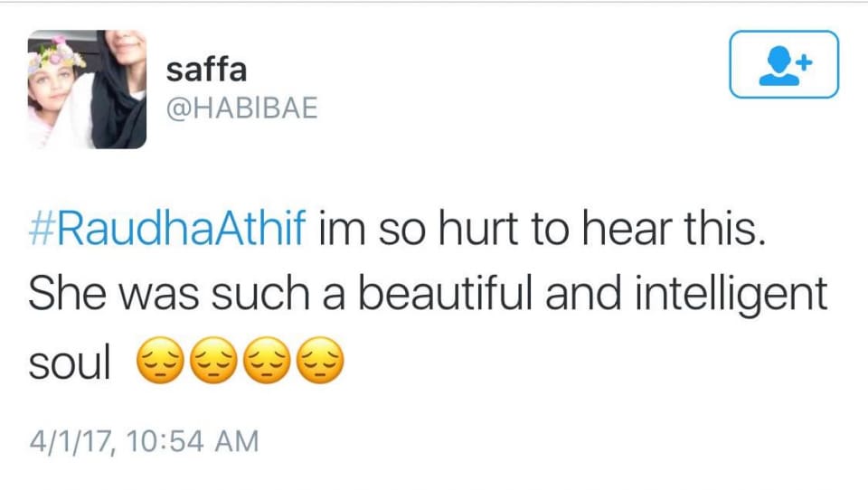
Task: Open the profile via display name saffa
Action: click(206, 70)
